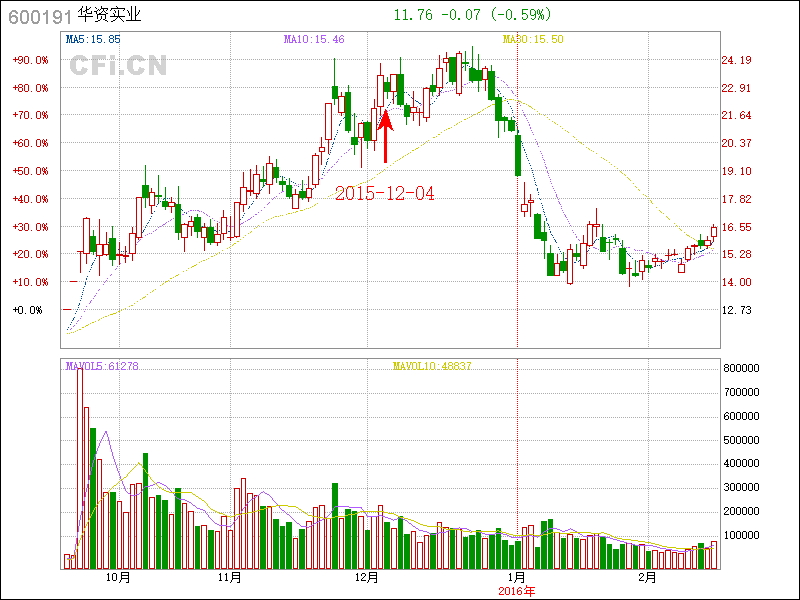Jump to 10月 on the time axis
Image resolution: width=800 pixels, height=600 pixels.
[118, 577]
